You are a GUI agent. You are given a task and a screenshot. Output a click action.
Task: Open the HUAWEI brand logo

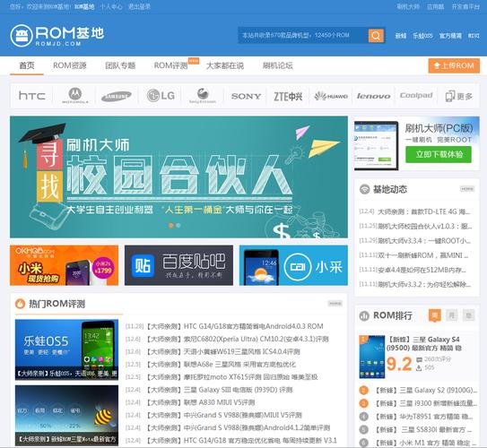click(331, 96)
